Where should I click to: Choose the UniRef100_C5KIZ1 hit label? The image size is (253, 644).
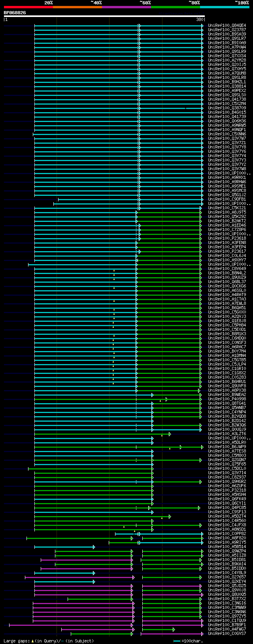click(x=227, y=208)
